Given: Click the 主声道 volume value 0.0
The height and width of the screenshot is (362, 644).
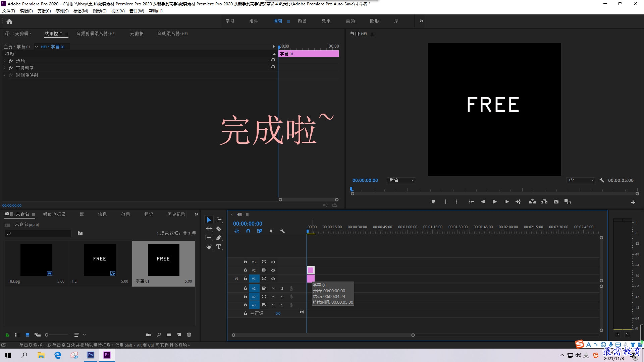Looking at the screenshot, I should [278, 313].
